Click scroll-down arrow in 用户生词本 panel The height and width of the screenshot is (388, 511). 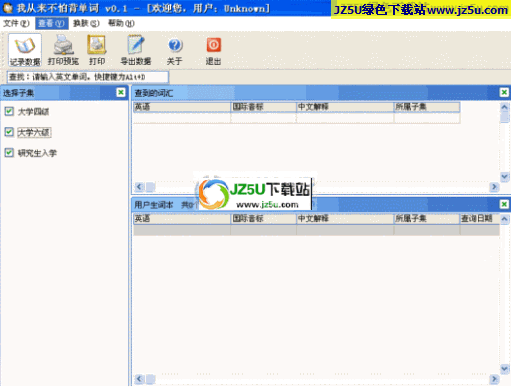[x=504, y=369]
